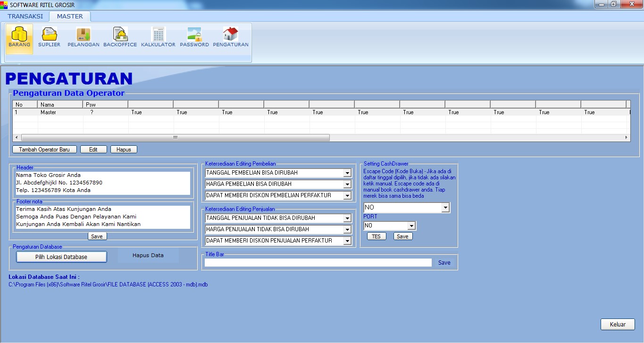Click the Edit operator button
This screenshot has width=644, height=343.
click(93, 150)
